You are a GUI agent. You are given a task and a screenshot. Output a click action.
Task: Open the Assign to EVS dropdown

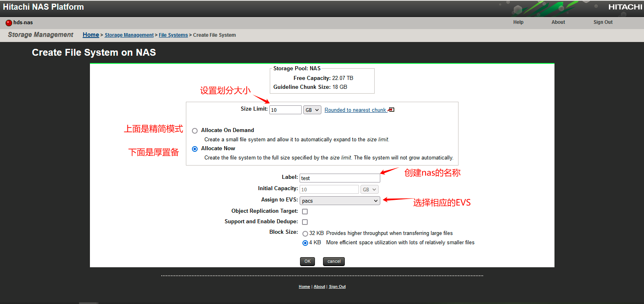[340, 201]
